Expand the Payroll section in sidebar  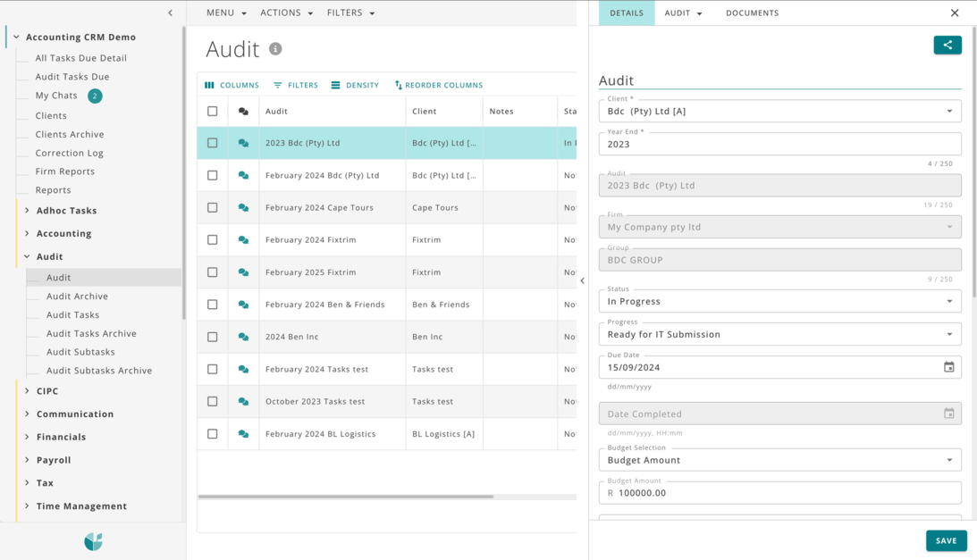coord(54,460)
